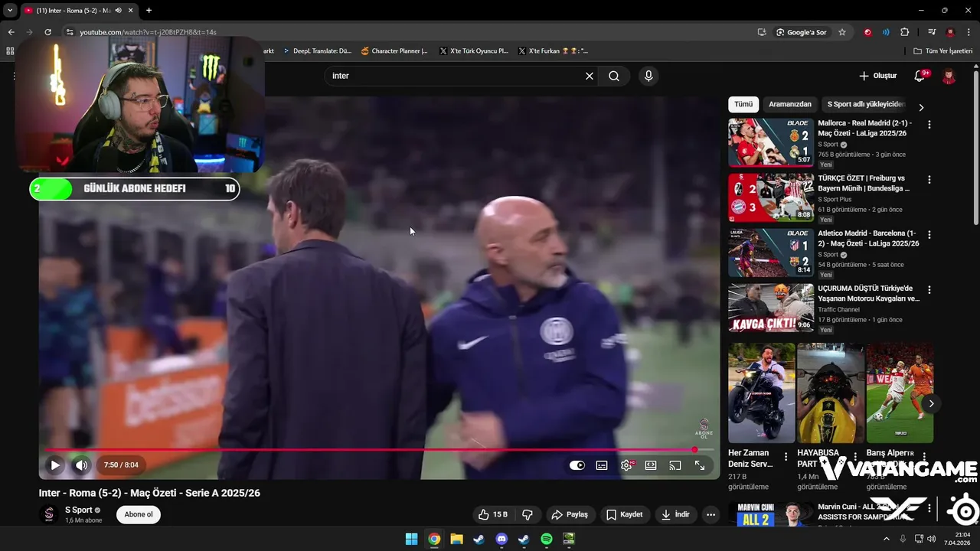Viewport: 980px width, 551px height.
Task: Open the X'te Türk Oyuncu bookmark
Action: (474, 51)
